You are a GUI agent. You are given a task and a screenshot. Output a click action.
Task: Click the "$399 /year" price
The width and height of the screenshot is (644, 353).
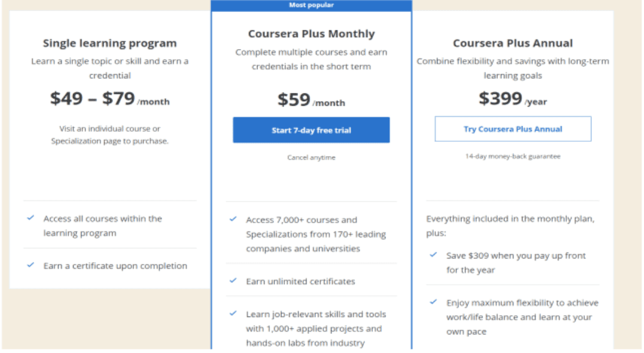[512, 97]
